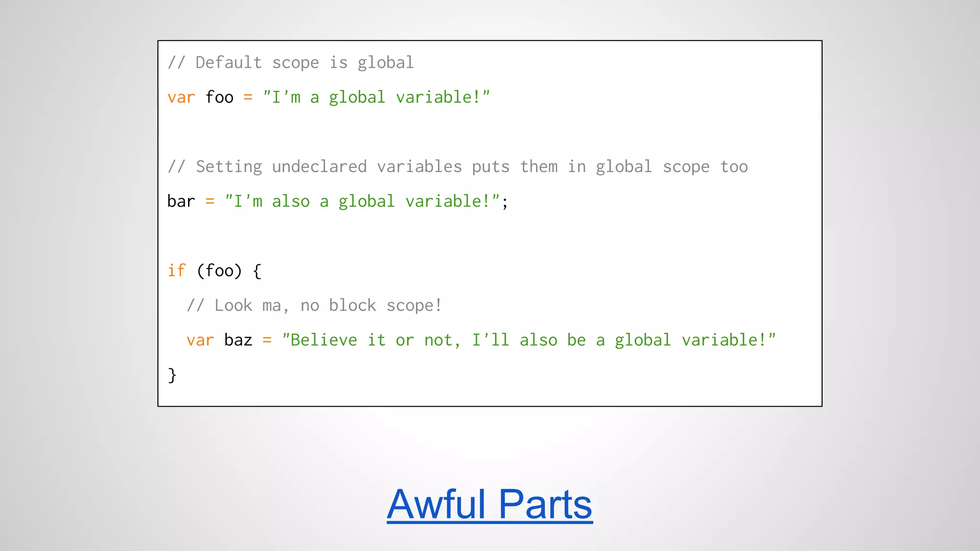Click the "I'm a global variable!" string
Screen dimensions: 980x551
click(376, 98)
